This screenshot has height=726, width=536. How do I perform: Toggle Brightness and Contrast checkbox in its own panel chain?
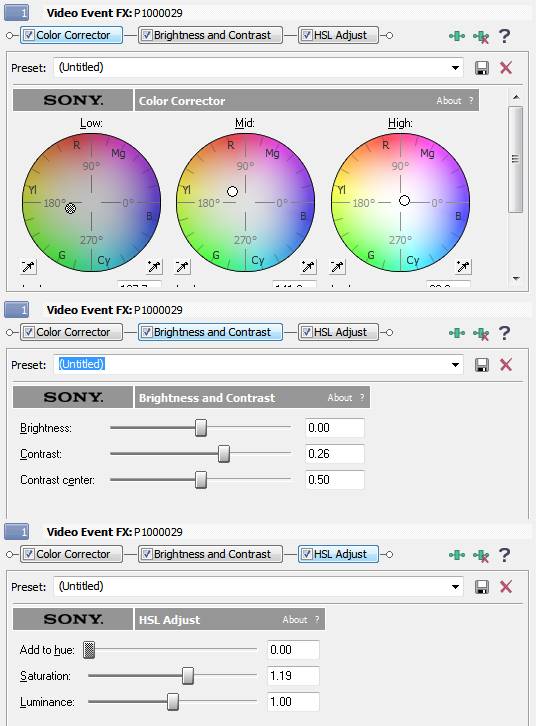click(147, 332)
